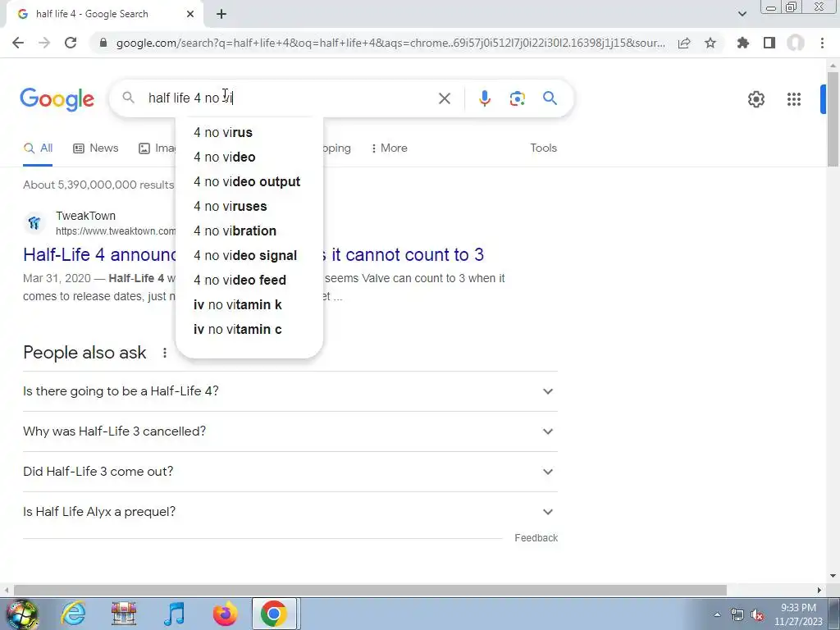
Task: Click the browser forward arrow
Action: coord(44,43)
